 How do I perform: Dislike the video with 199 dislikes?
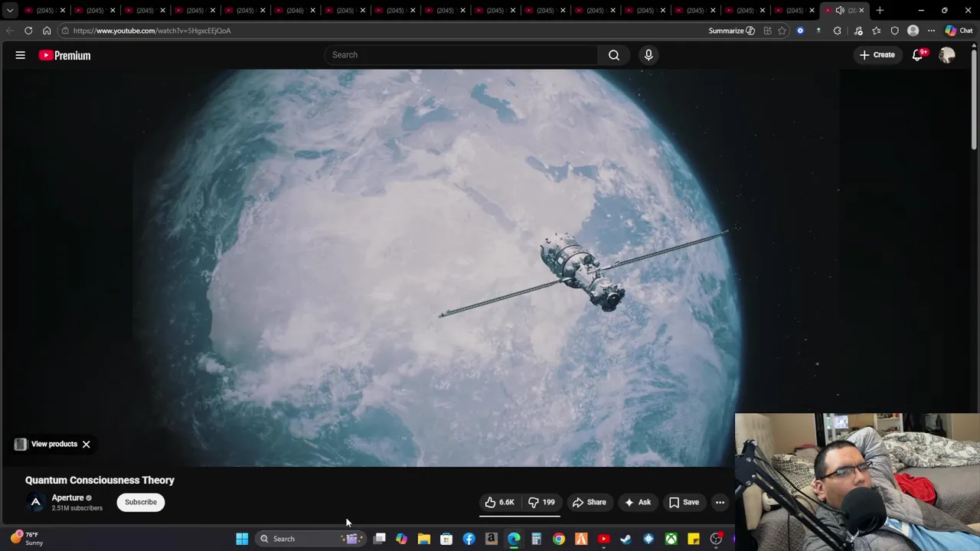(x=542, y=502)
